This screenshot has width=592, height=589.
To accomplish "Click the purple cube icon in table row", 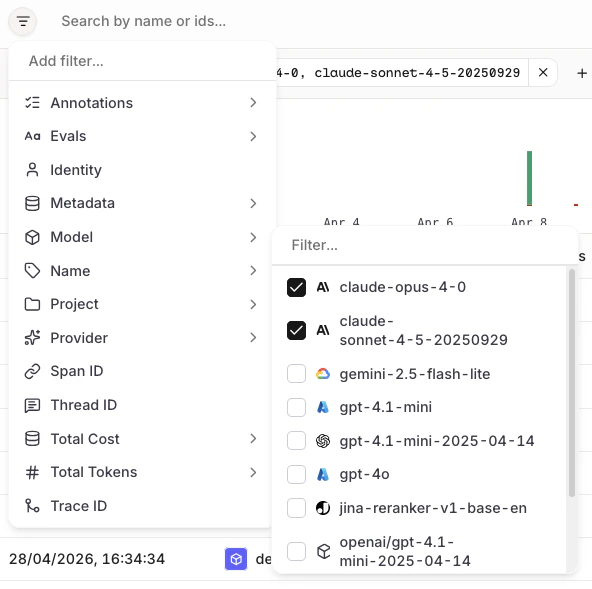I will (x=236, y=559).
